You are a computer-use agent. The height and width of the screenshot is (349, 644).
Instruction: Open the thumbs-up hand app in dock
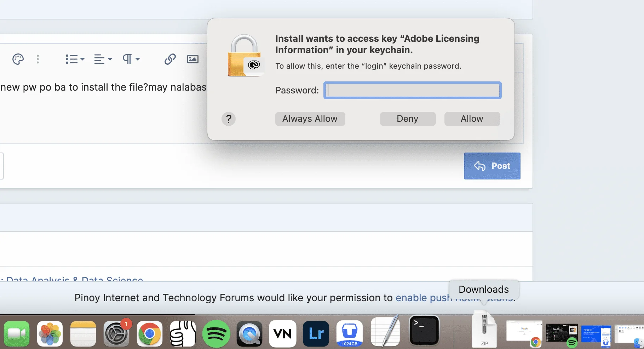183,334
